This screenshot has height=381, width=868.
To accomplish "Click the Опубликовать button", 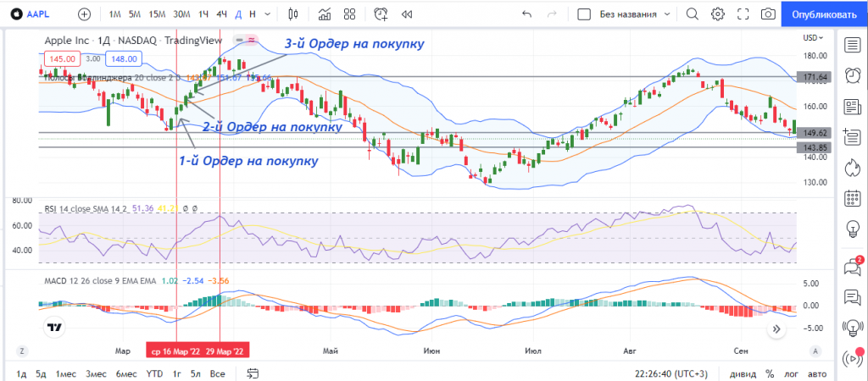I will [x=824, y=14].
